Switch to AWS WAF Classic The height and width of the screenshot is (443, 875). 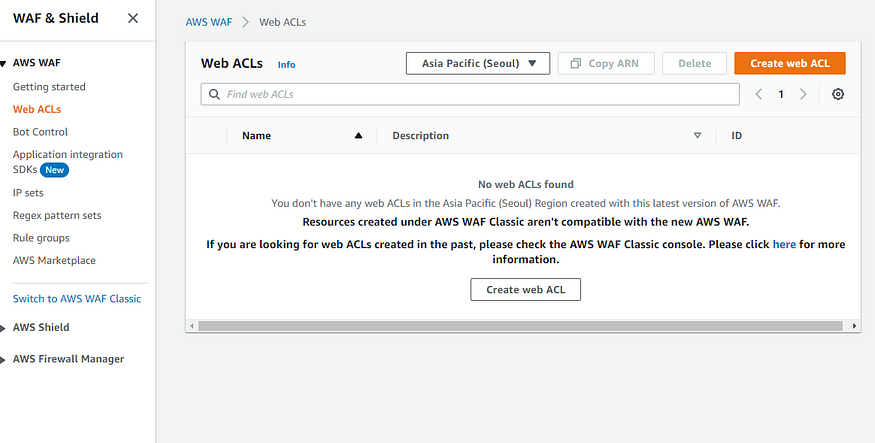77,298
